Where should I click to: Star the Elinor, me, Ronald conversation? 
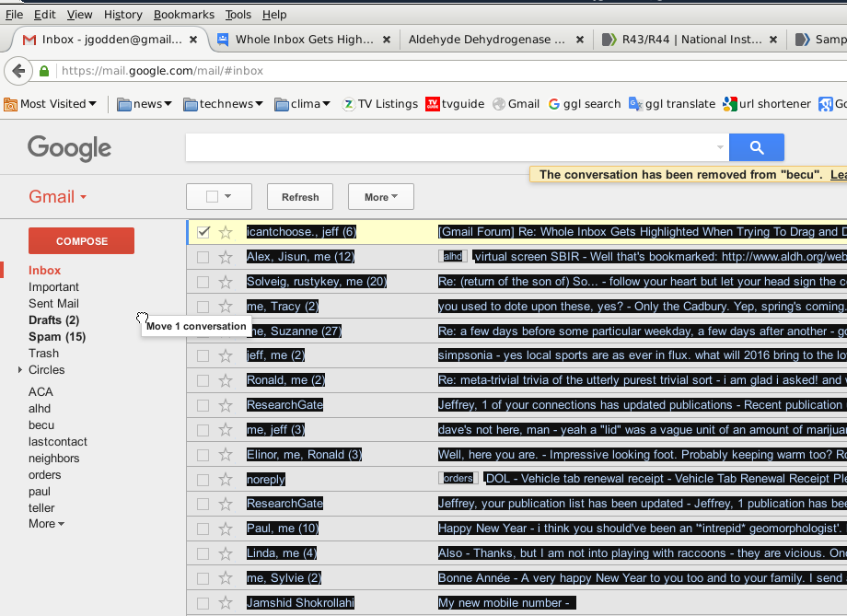coord(226,455)
